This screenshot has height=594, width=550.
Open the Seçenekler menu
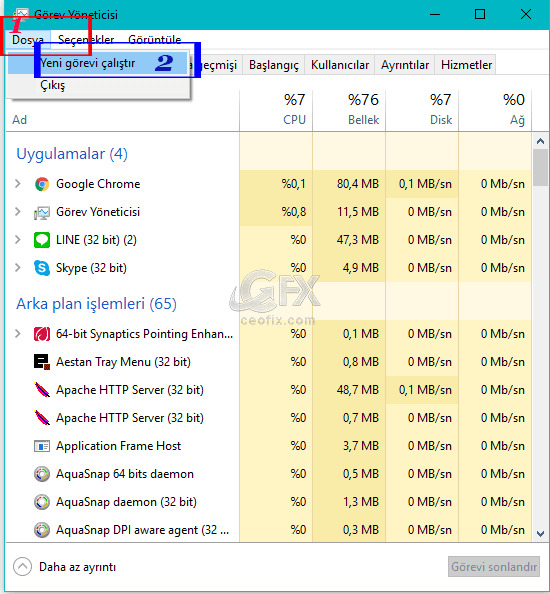tap(86, 39)
